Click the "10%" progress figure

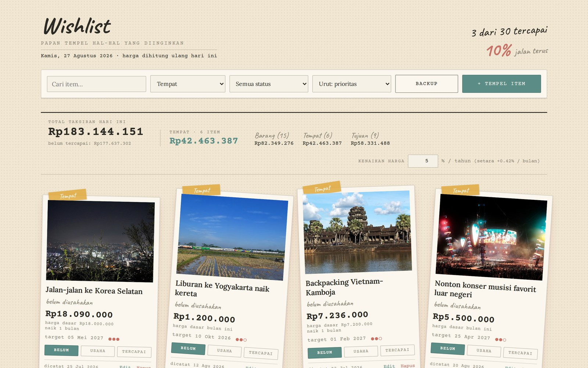click(499, 50)
